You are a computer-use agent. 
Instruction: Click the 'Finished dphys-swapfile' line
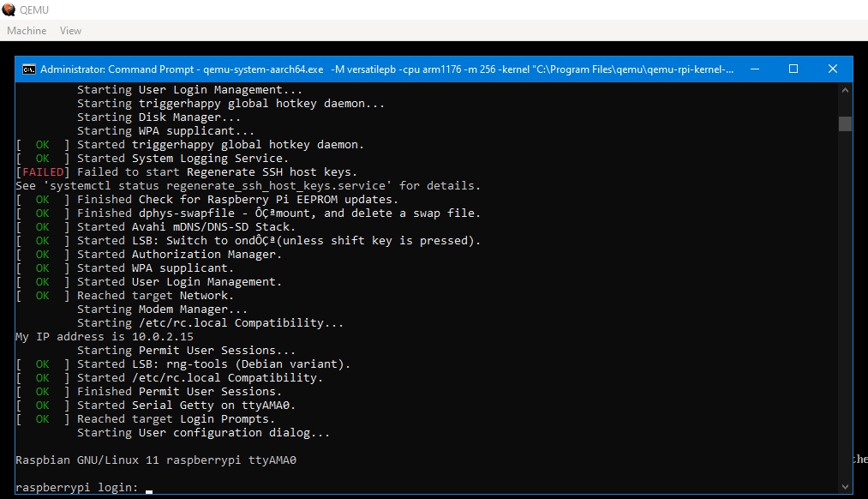(x=278, y=213)
